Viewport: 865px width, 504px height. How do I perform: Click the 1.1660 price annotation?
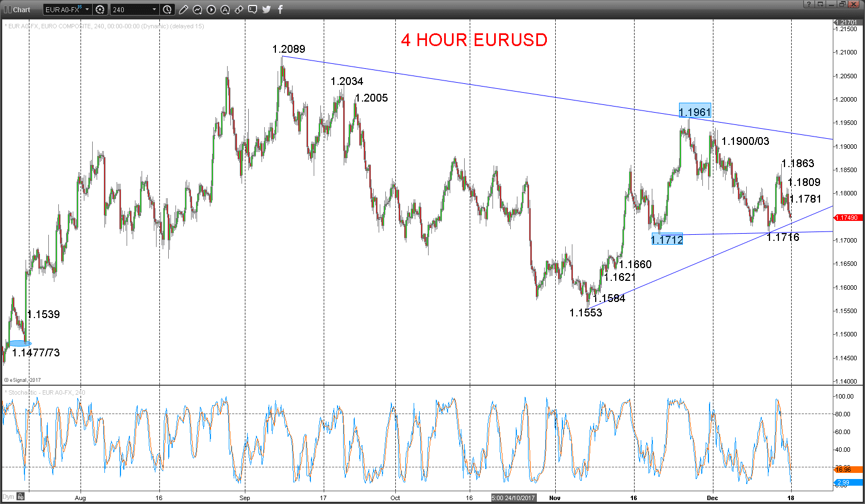[636, 264]
